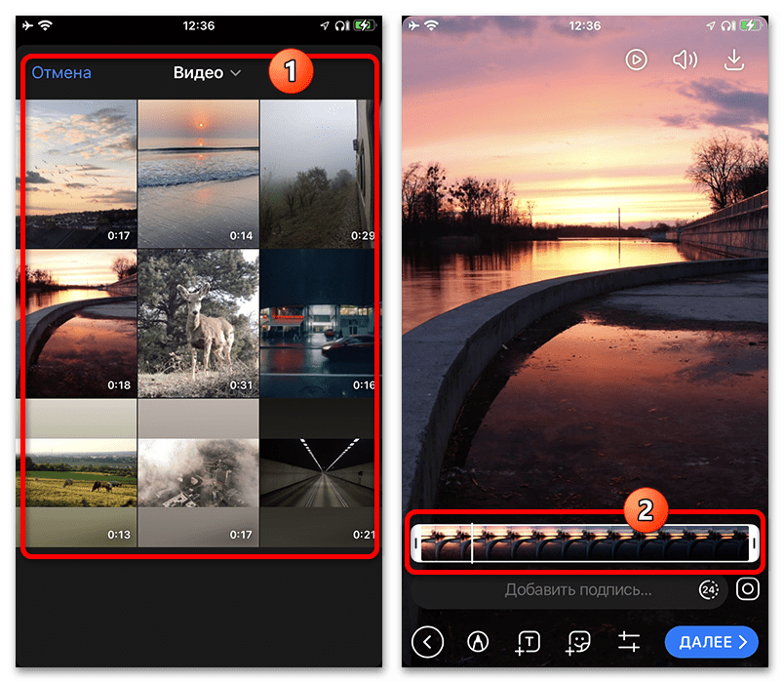
Task: Click the timeline playhead marker
Action: tap(472, 542)
